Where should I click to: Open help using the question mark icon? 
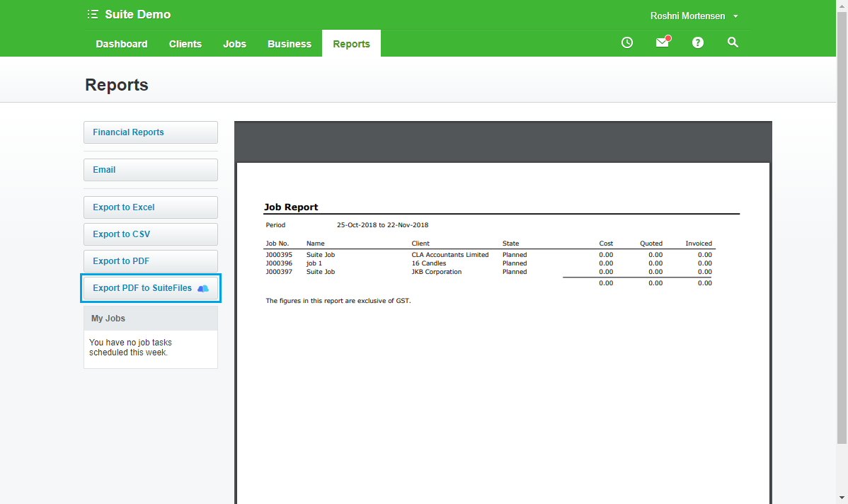click(698, 42)
